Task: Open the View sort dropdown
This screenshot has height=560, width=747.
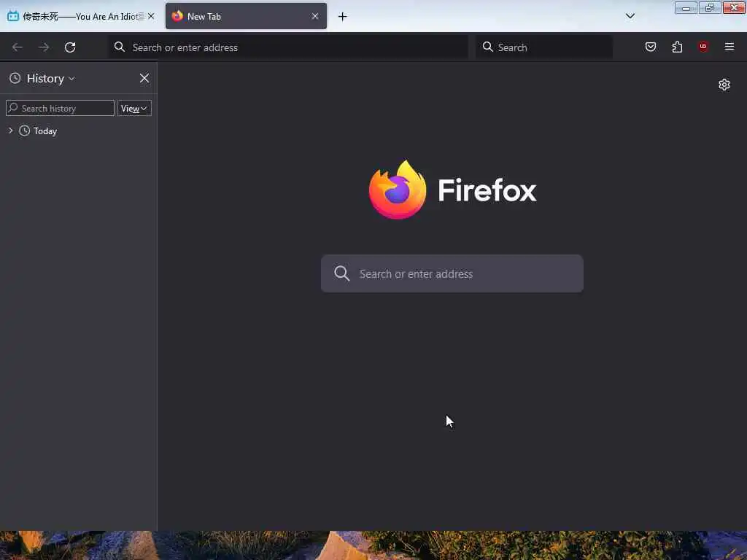Action: click(134, 108)
